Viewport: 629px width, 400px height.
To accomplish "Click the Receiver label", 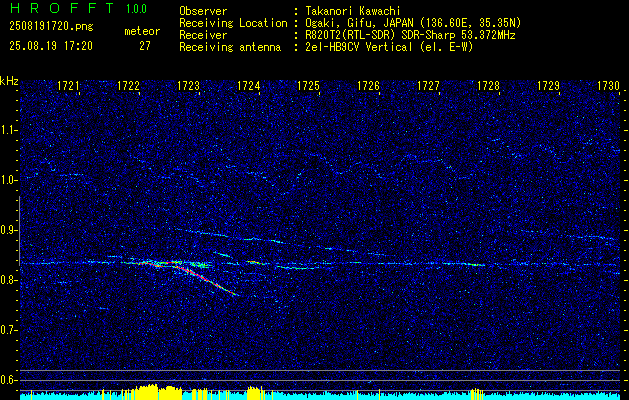I will (203, 35).
